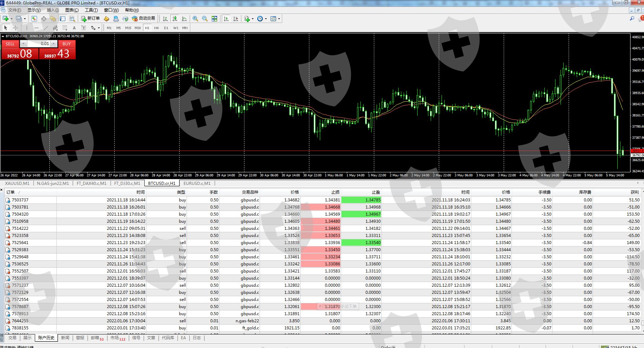Expand the chart templates dropdown
The height and width of the screenshot is (348, 644).
279,19
